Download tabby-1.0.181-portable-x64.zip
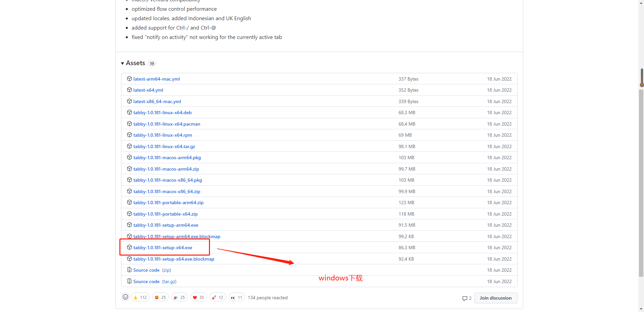Screen dimensions: 644x312 coord(165,214)
